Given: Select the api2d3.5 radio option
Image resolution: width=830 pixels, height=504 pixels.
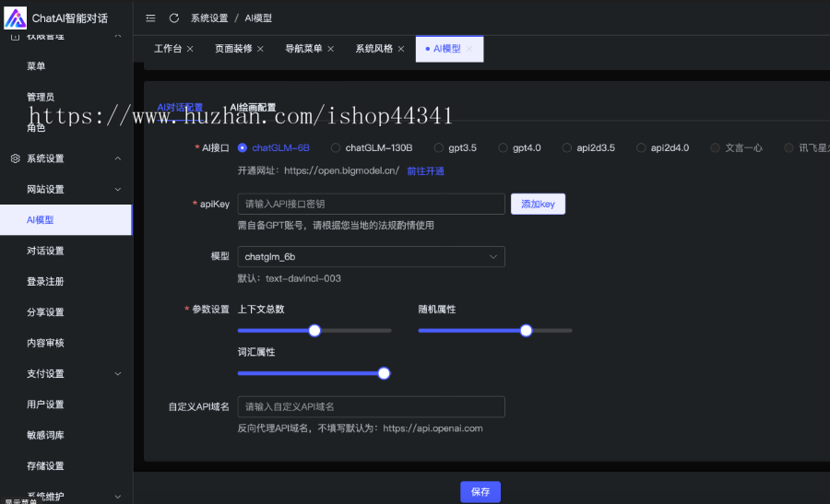Looking at the screenshot, I should (567, 148).
